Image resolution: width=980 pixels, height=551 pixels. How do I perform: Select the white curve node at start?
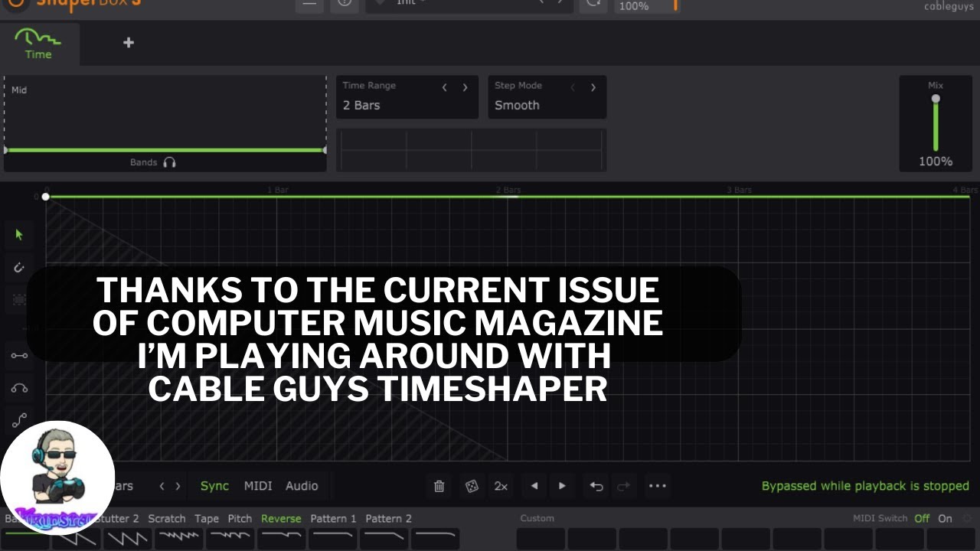click(x=46, y=197)
